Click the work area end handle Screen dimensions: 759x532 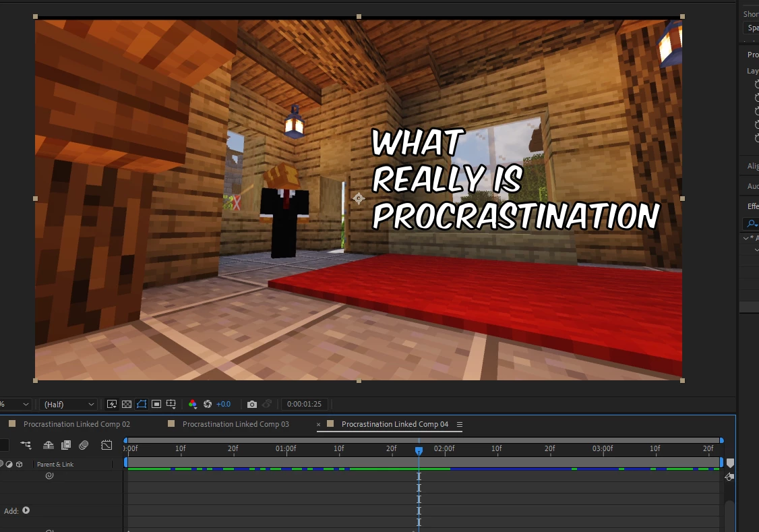coord(721,463)
